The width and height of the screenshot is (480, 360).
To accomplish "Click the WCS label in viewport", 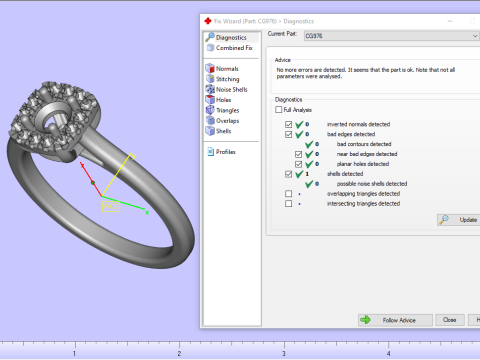I will (111, 206).
